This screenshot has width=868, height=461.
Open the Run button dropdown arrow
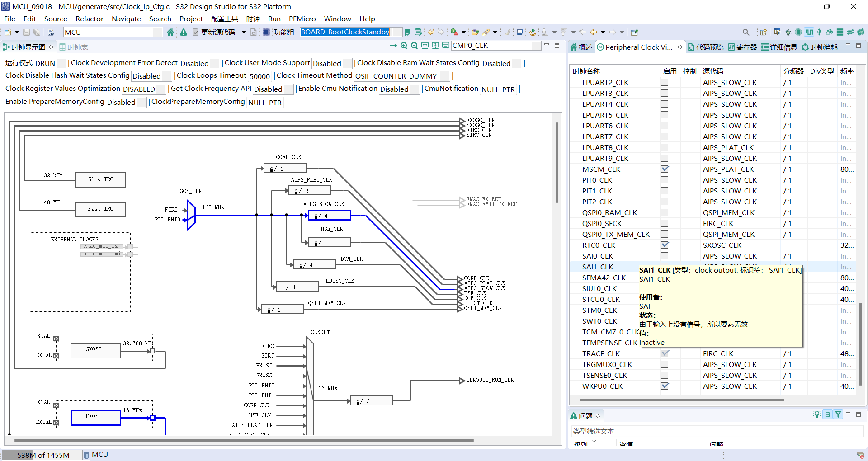464,32
